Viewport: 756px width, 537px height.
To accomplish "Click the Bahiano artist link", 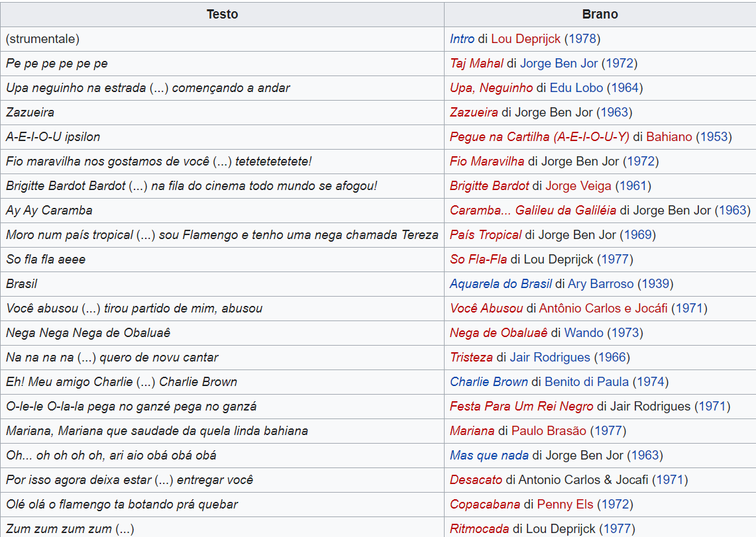I will [669, 137].
